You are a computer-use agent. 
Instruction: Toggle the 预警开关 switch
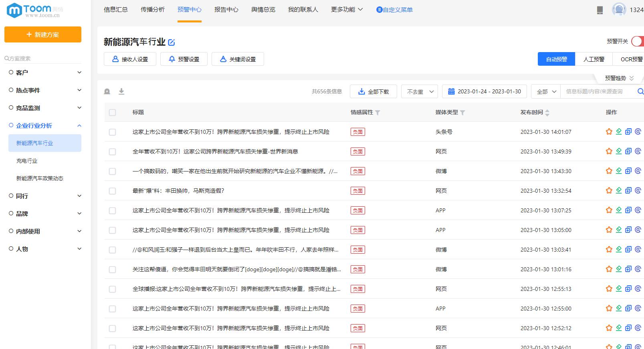click(x=637, y=41)
